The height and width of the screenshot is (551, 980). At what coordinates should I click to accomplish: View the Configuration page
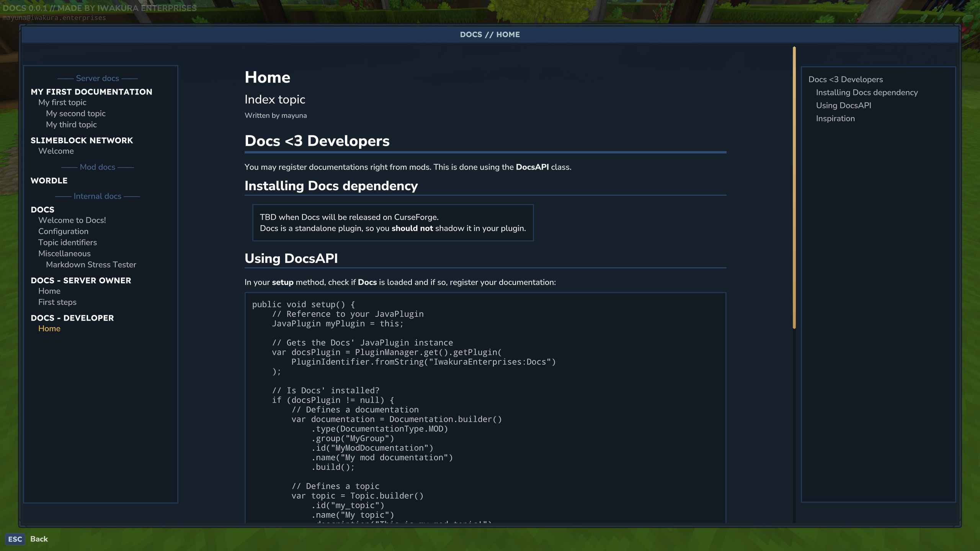point(63,231)
